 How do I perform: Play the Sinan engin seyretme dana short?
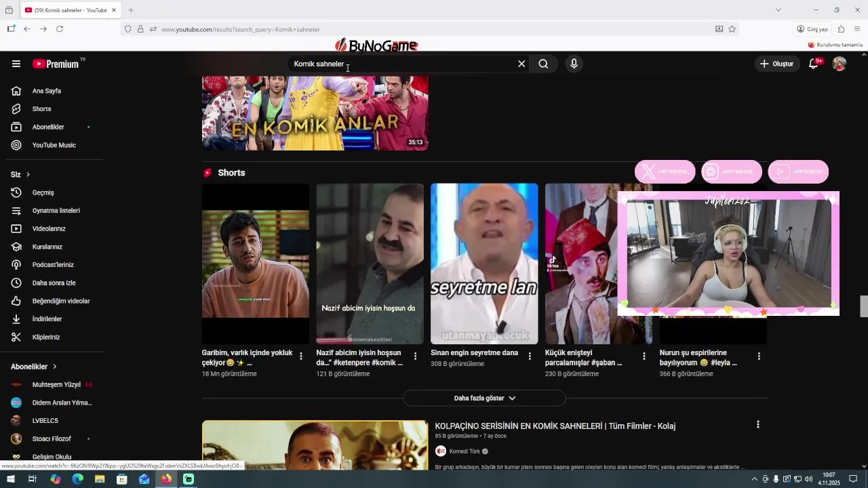[x=484, y=264]
